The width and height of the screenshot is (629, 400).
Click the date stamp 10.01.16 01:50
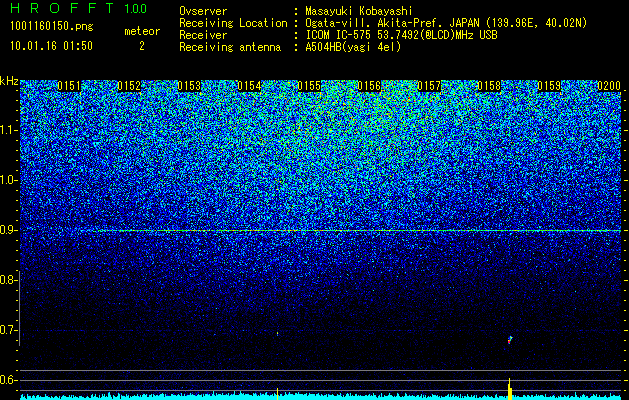pyautogui.click(x=51, y=46)
